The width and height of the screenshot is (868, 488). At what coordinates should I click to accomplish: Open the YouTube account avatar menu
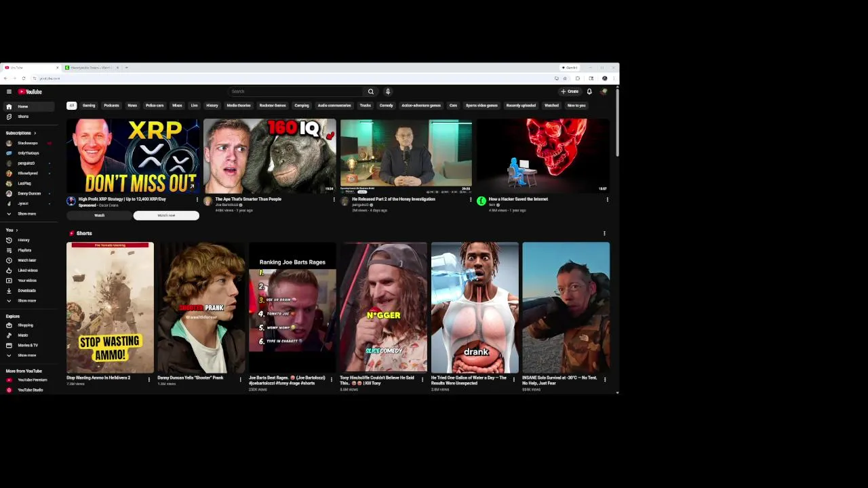(x=604, y=91)
